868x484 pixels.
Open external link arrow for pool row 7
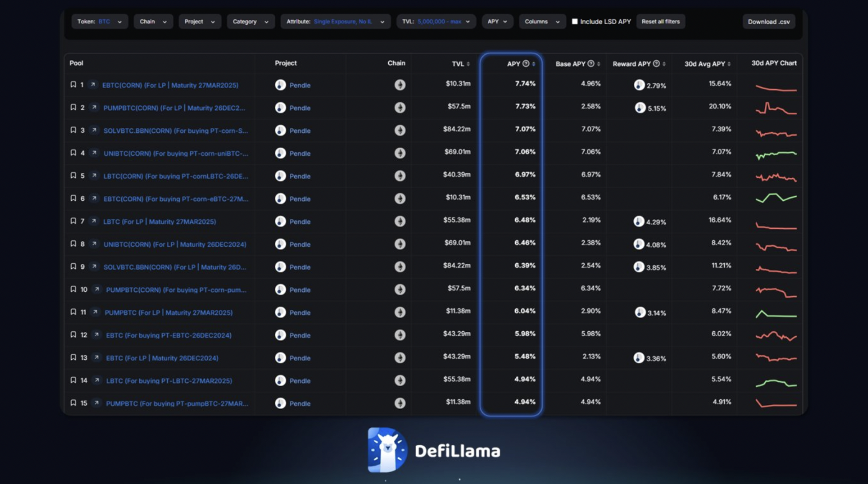(x=93, y=221)
